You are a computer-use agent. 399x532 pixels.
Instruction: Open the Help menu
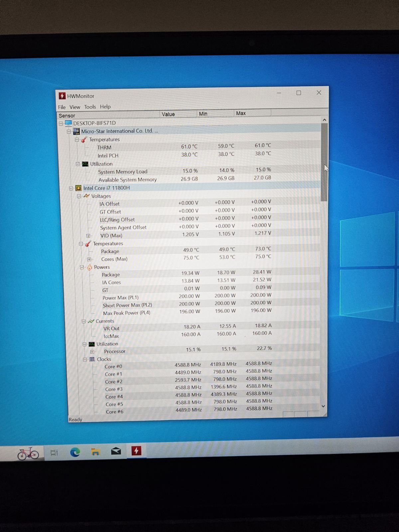coord(105,106)
